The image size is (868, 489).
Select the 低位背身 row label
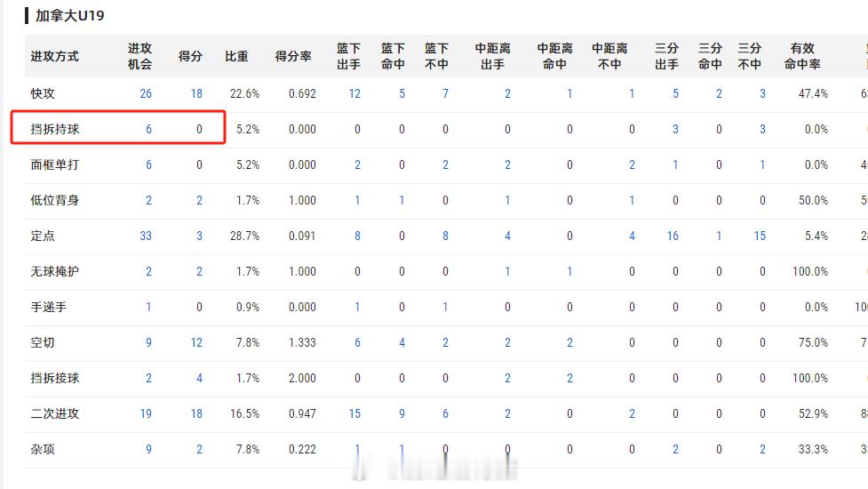55,200
